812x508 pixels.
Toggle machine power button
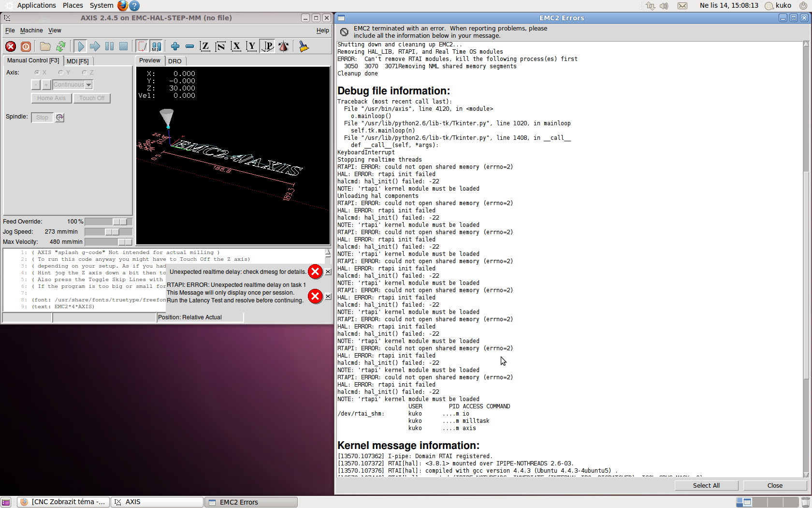point(26,46)
